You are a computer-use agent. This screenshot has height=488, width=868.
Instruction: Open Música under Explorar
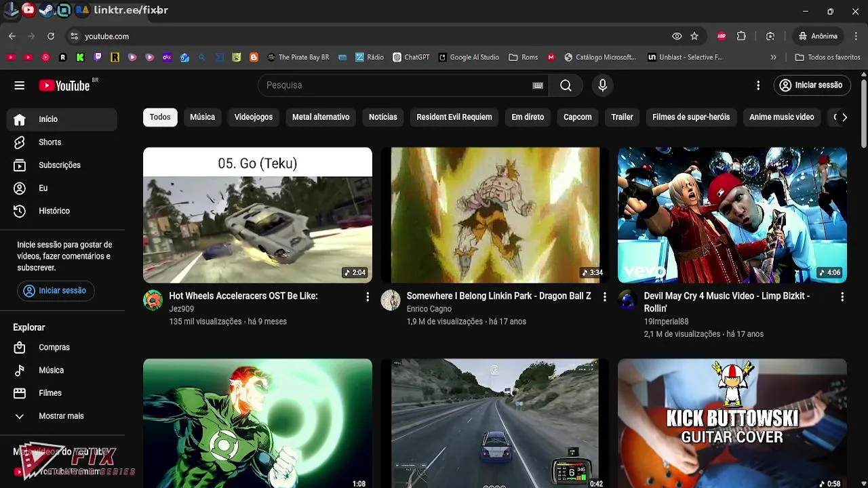[62, 371]
